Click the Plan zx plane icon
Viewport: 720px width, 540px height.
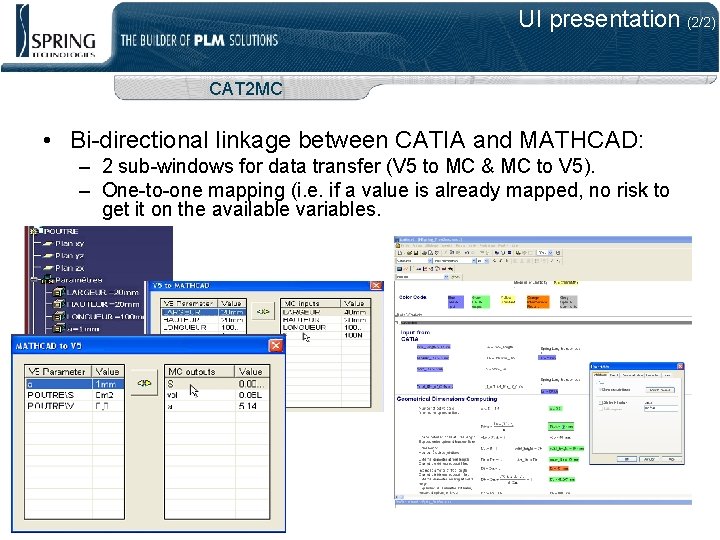48,268
